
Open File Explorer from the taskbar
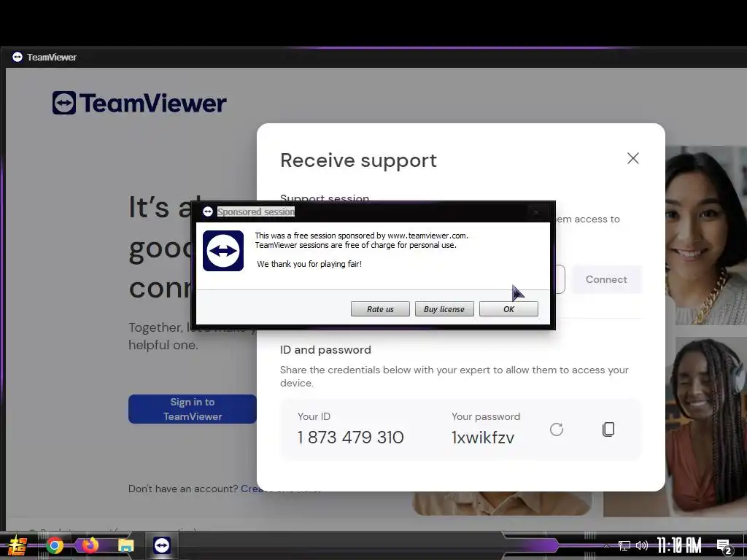(x=125, y=545)
